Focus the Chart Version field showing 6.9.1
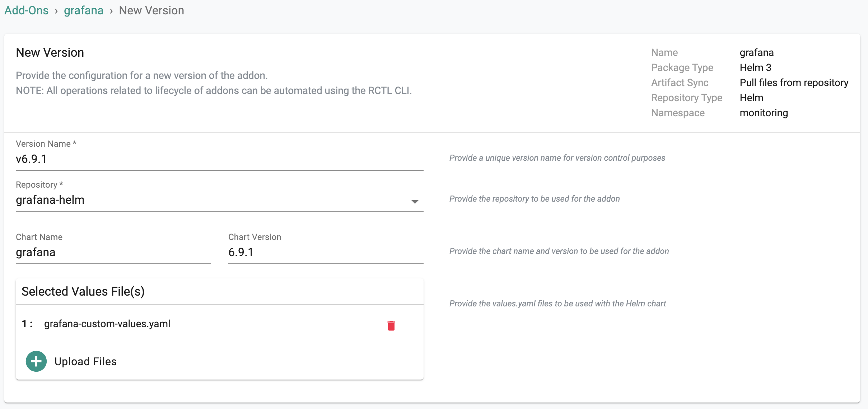 pos(326,253)
